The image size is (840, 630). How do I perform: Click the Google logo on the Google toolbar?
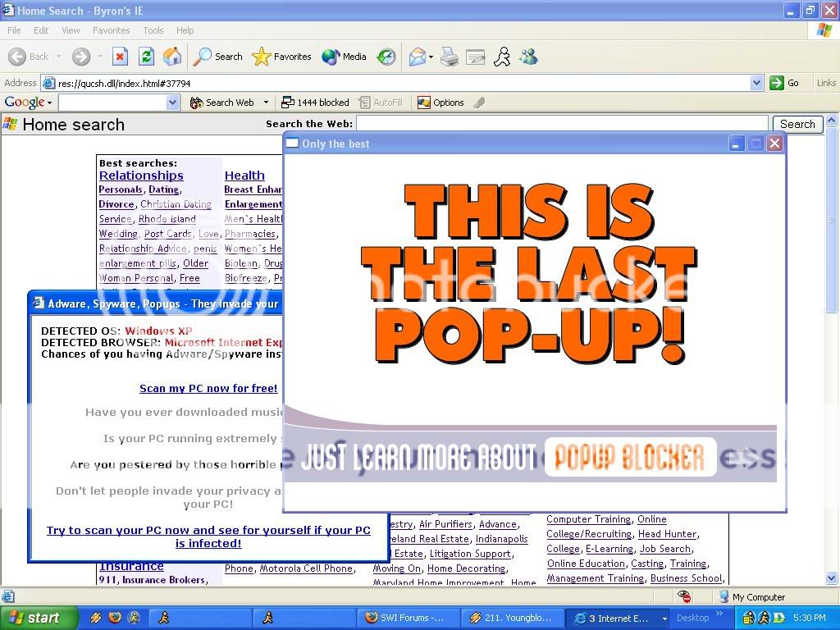[24, 103]
